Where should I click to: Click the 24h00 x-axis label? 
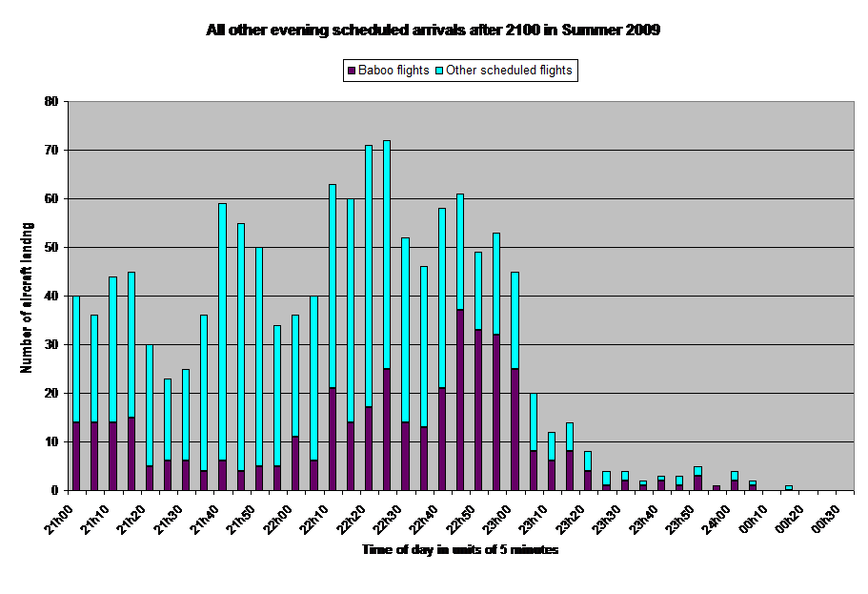point(717,520)
